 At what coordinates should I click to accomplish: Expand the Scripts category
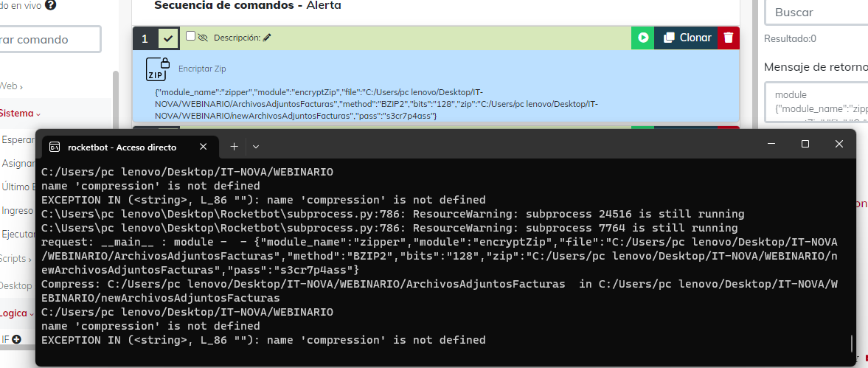16,259
